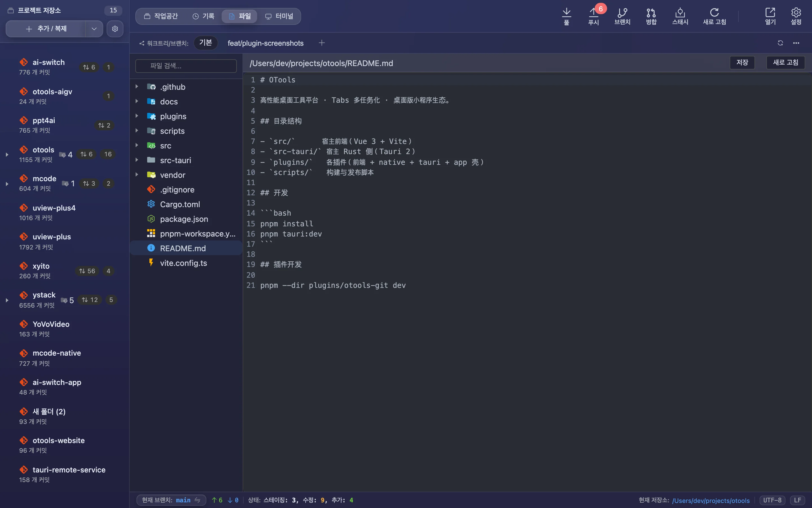
Task: Expand the vendor folder
Action: [137, 175]
